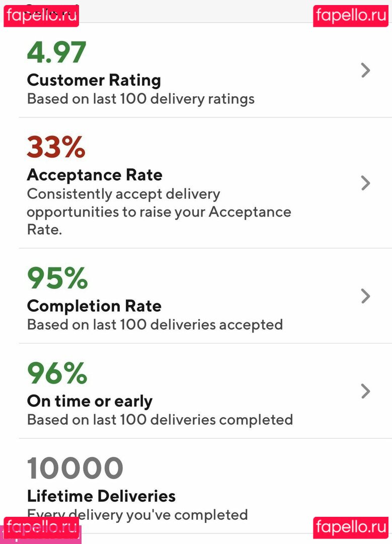
Task: Open the Completion Rate heading
Action: coord(94,306)
